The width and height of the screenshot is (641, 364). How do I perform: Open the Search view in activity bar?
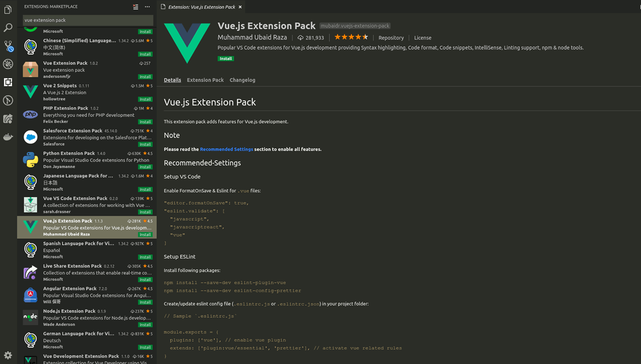tap(8, 28)
